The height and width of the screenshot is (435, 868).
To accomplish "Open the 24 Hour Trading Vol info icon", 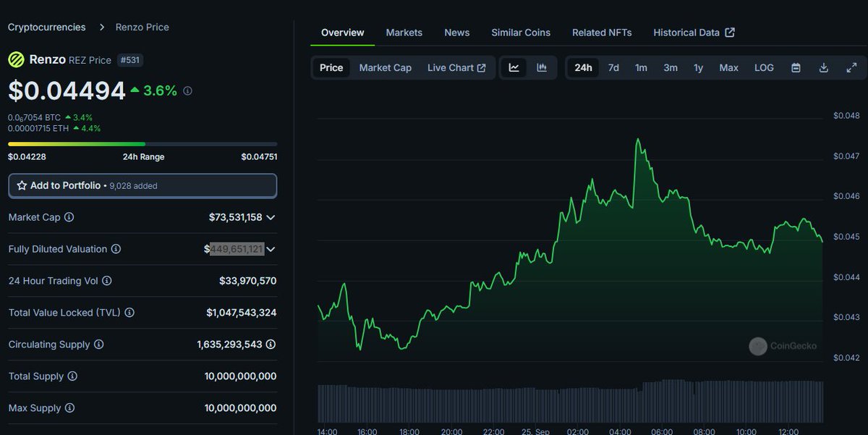I will pyautogui.click(x=107, y=281).
